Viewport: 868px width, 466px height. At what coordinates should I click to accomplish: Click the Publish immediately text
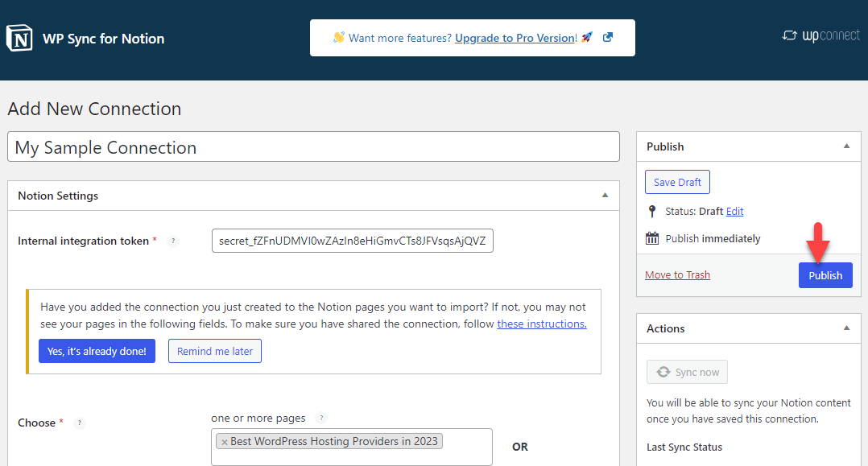[713, 238]
